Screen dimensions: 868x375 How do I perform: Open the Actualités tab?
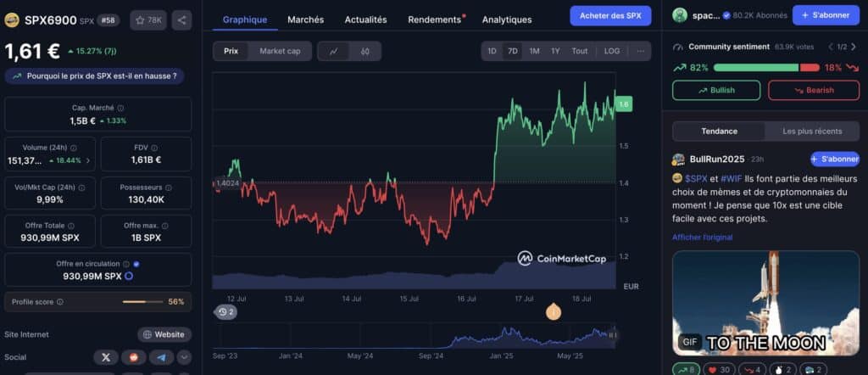point(365,20)
